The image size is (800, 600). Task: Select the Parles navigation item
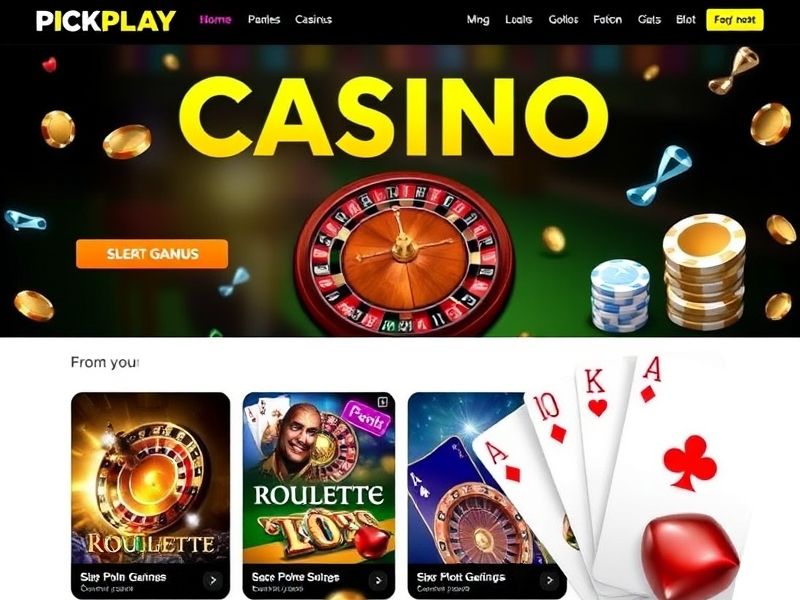pyautogui.click(x=264, y=20)
